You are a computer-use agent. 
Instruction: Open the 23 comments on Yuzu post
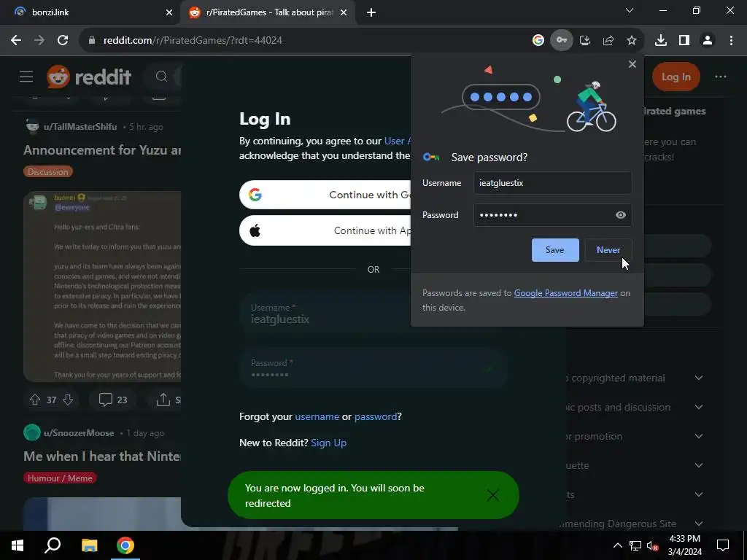[x=113, y=400]
